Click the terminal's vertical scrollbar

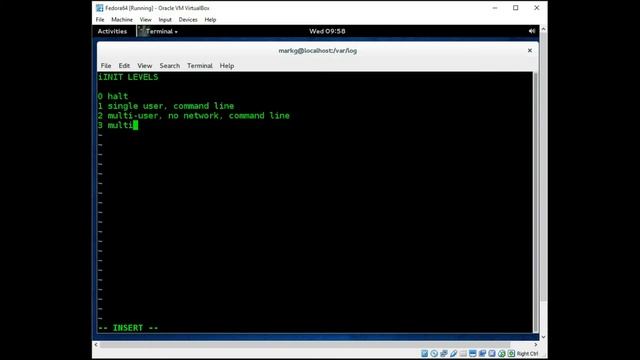click(x=536, y=202)
